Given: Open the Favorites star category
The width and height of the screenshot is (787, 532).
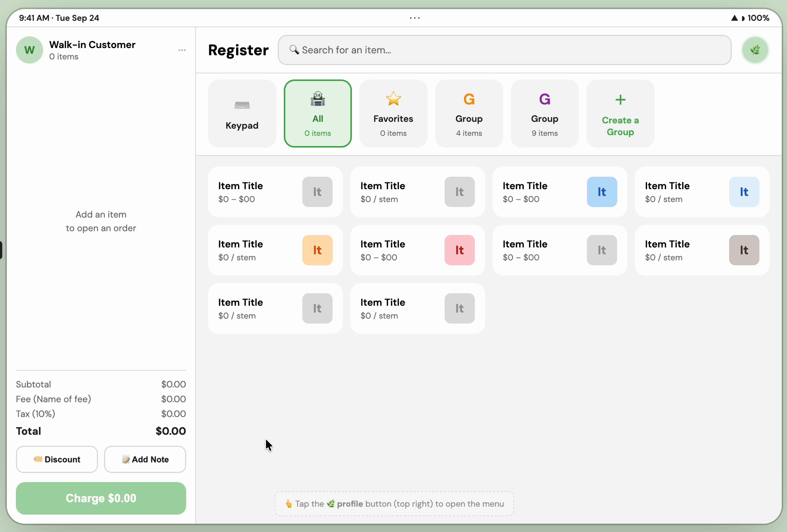Looking at the screenshot, I should [x=393, y=114].
